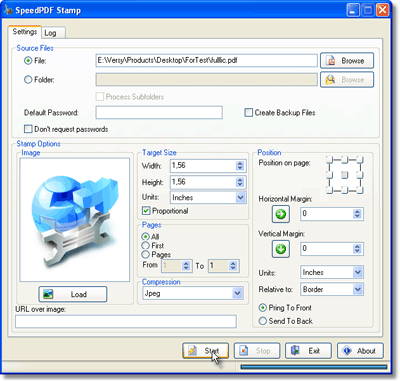
Task: Set stamp position to top-right corner
Action: tap(360, 160)
